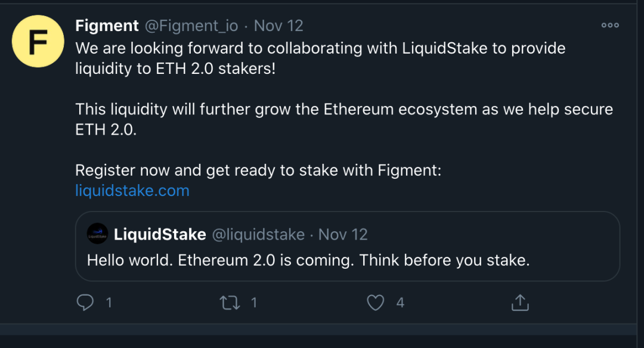Click the retweet count of 1
The image size is (644, 348).
pyautogui.click(x=255, y=303)
